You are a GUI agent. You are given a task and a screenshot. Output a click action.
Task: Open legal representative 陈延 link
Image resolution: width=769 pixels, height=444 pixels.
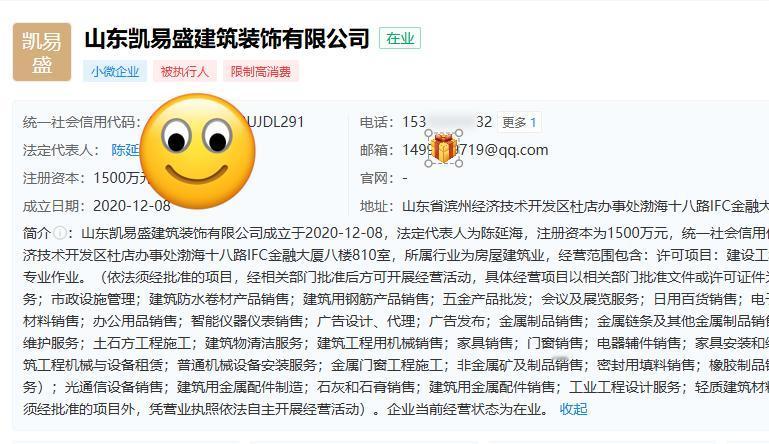[x=126, y=150]
